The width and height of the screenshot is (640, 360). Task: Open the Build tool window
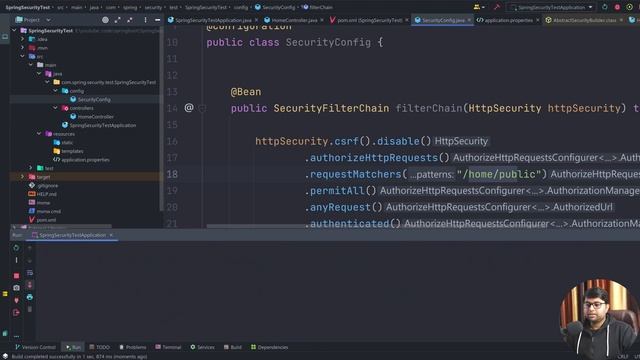click(x=233, y=347)
